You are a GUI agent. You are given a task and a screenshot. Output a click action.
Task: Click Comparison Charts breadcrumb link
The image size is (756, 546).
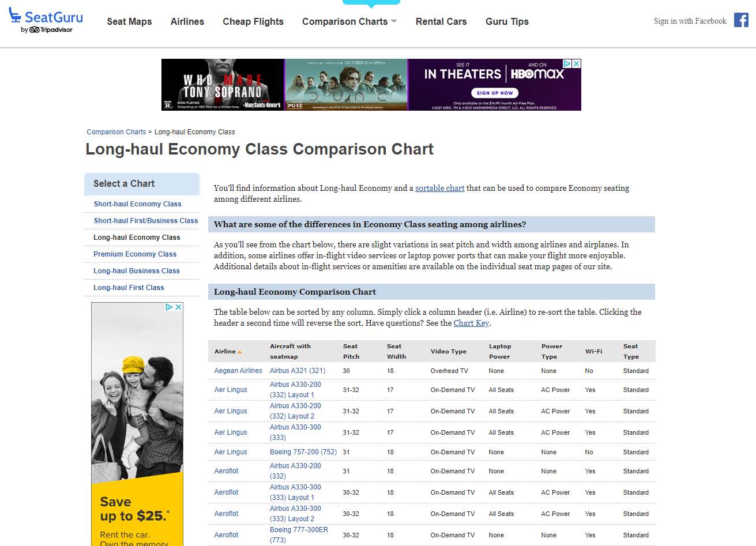(x=116, y=132)
